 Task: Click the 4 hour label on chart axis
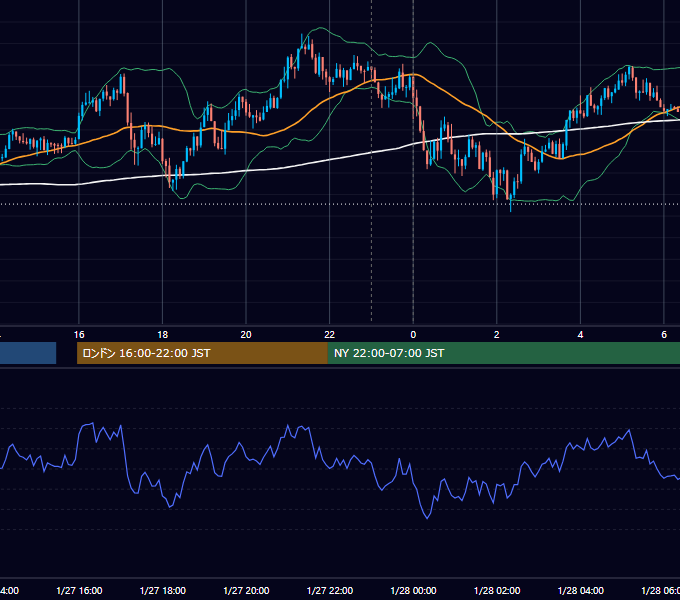[580, 335]
